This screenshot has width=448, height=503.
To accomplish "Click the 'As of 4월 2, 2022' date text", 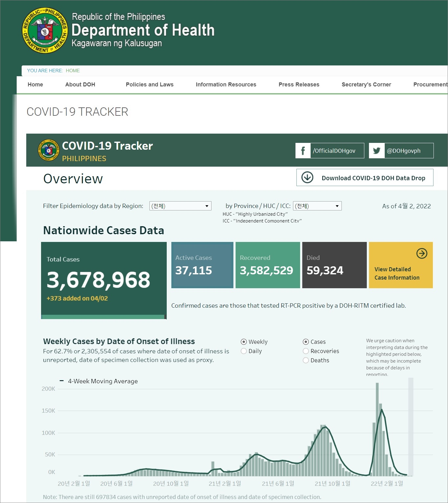I will point(406,206).
